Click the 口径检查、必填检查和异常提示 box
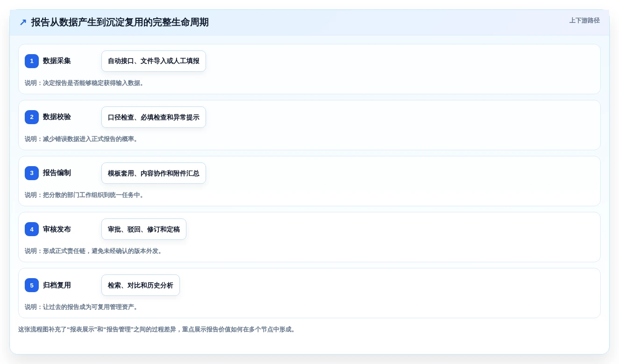The width and height of the screenshot is (619, 364). click(154, 117)
